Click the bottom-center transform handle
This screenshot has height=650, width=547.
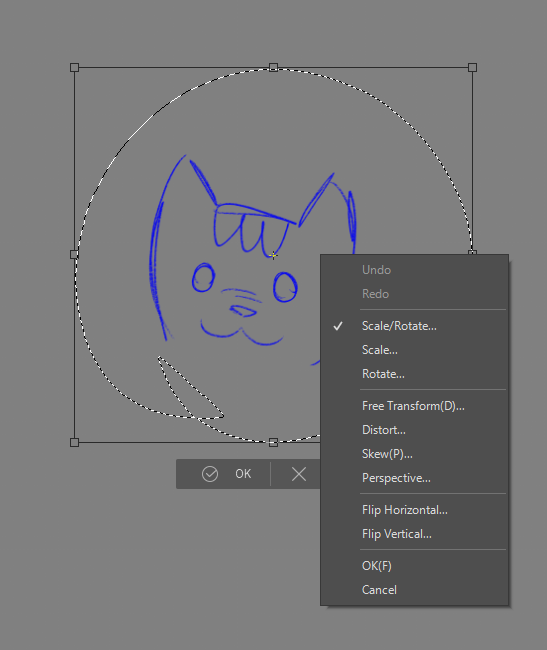[274, 442]
